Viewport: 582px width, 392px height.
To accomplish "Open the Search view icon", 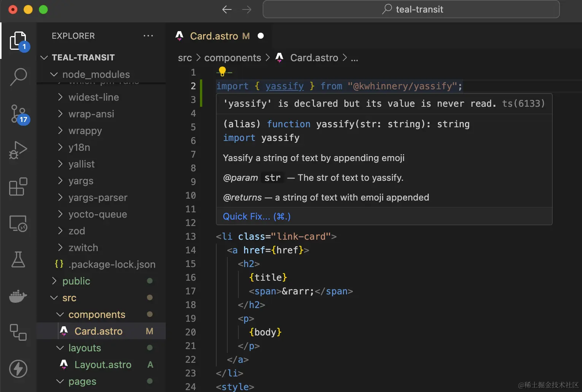I will pyautogui.click(x=18, y=77).
